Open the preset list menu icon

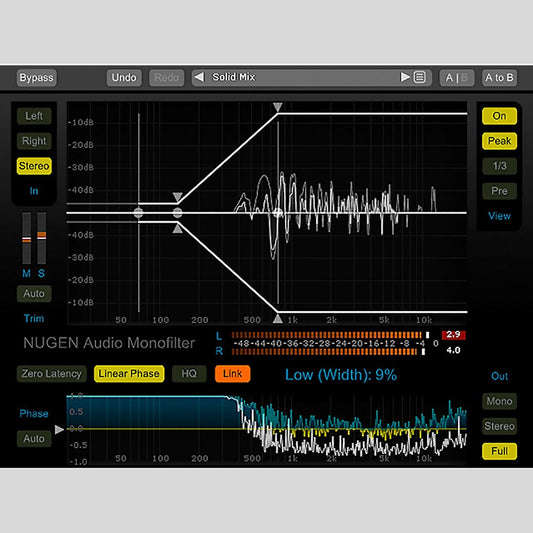coord(420,77)
